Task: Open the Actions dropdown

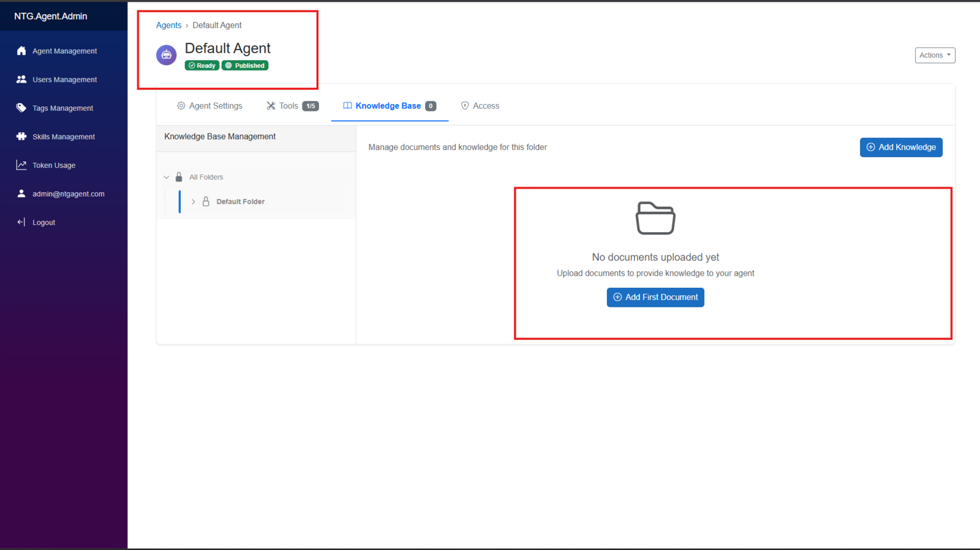Action: tap(935, 55)
